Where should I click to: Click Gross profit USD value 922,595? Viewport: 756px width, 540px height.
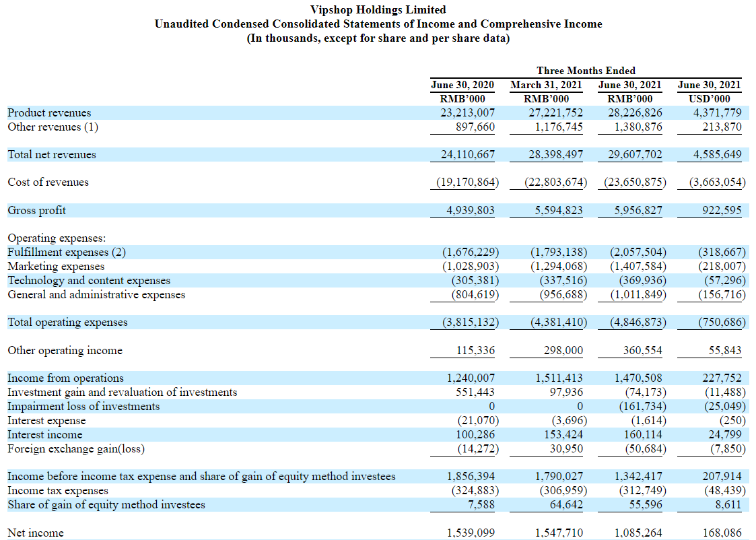point(721,211)
